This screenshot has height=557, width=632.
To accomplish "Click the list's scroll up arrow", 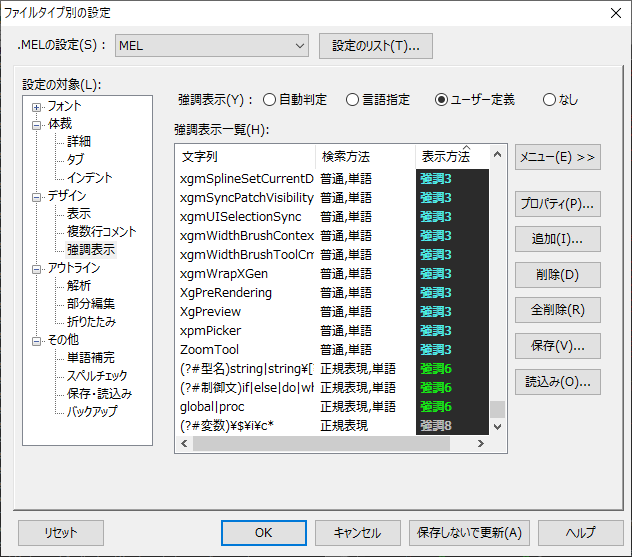I will pyautogui.click(x=497, y=154).
